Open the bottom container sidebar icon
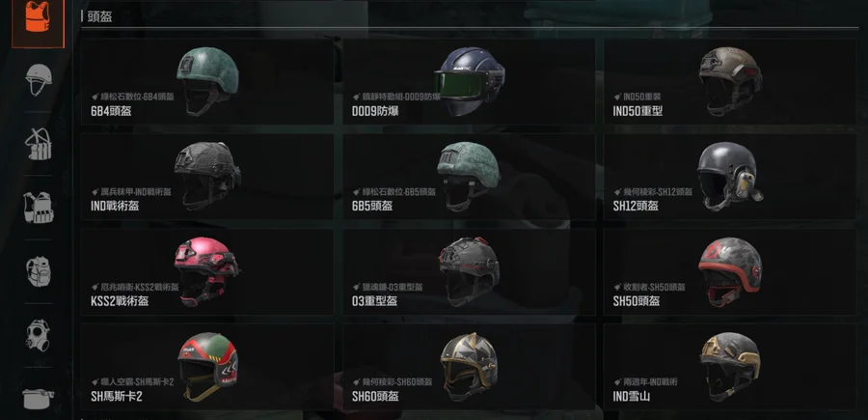 (x=39, y=399)
